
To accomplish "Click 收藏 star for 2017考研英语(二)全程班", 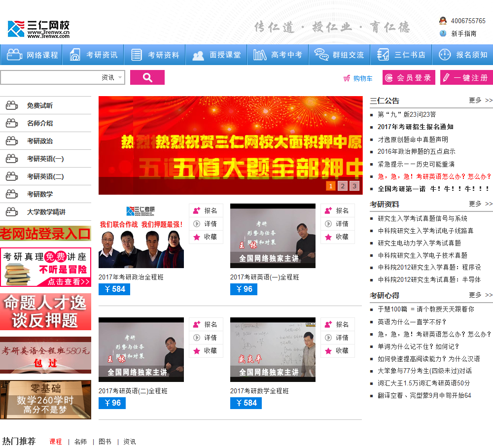I will coord(197,351).
